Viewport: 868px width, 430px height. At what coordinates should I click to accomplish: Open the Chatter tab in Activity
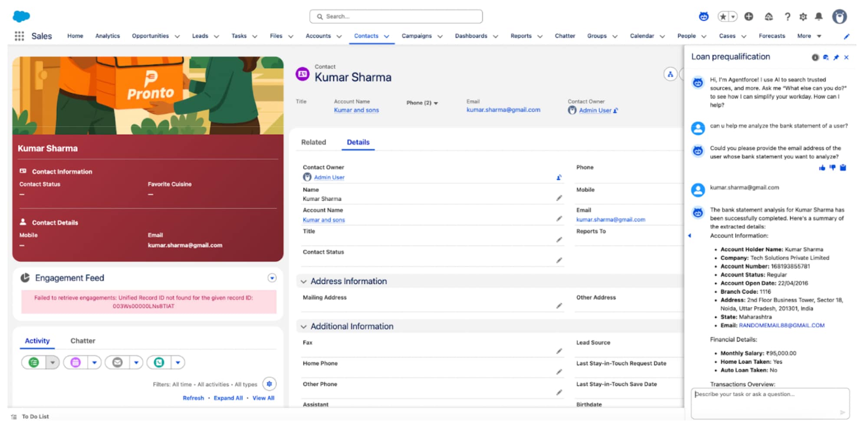click(x=82, y=341)
